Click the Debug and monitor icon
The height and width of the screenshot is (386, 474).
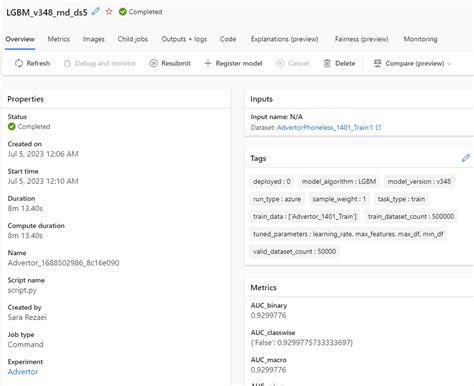[67, 63]
